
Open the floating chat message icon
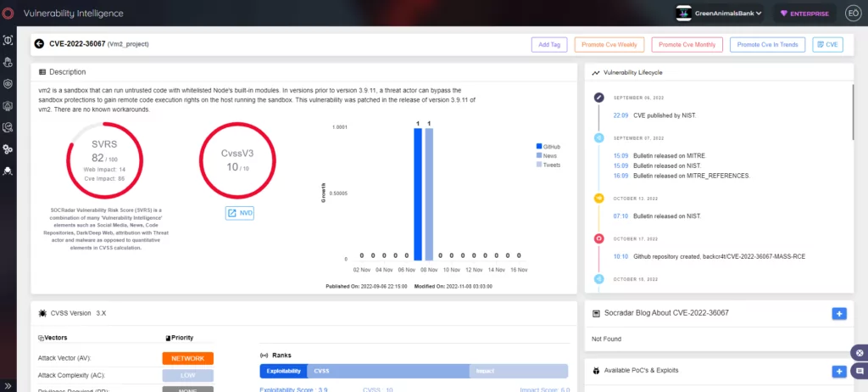point(860,371)
